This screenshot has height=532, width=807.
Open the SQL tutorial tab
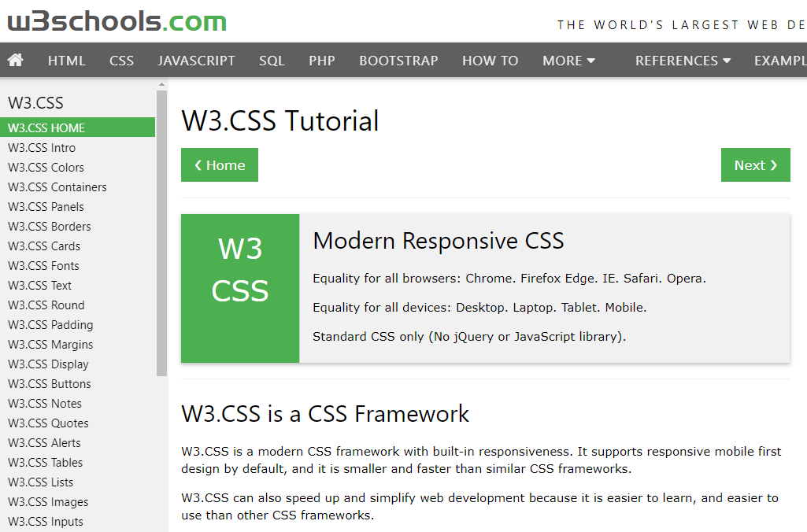click(x=272, y=61)
